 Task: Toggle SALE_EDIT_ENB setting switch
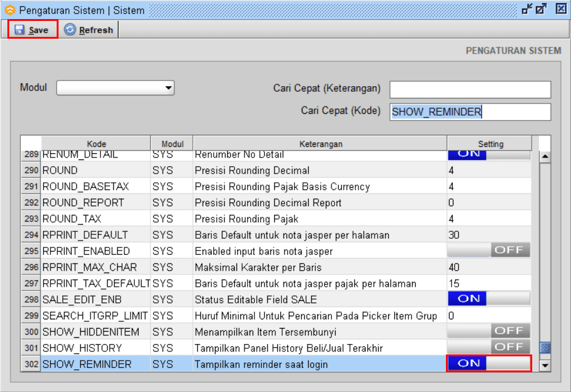click(x=488, y=299)
